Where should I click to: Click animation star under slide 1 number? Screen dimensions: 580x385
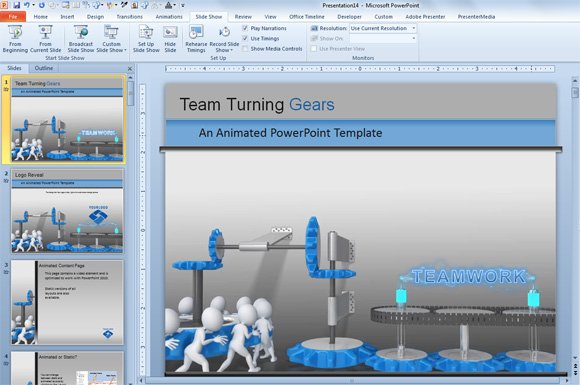6,90
